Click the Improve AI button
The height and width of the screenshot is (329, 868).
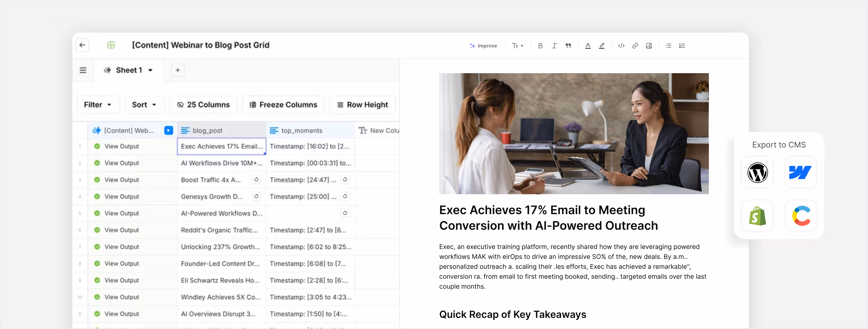click(483, 46)
